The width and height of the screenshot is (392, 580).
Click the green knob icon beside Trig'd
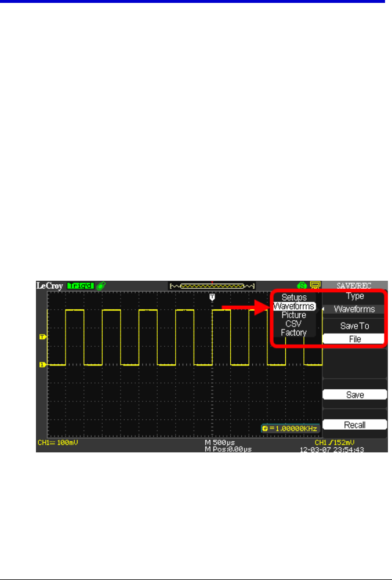[101, 285]
